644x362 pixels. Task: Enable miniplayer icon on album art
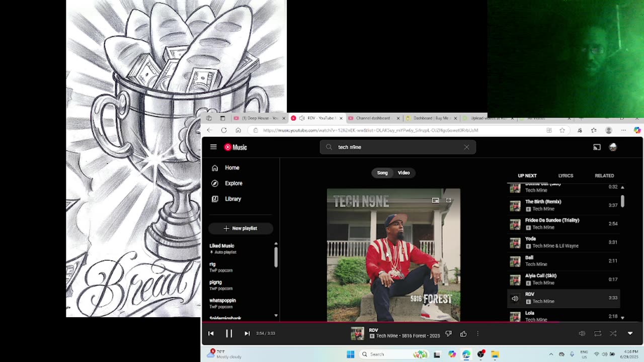pos(435,200)
